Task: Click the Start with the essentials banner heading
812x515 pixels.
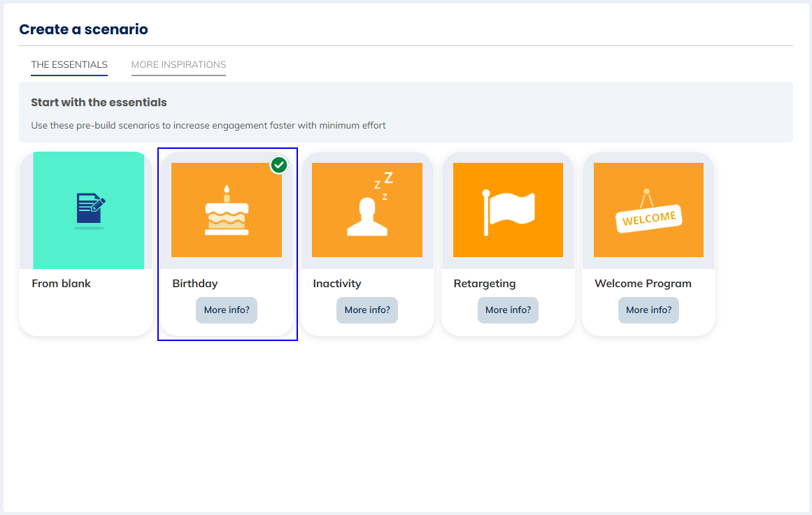Action: [x=99, y=103]
